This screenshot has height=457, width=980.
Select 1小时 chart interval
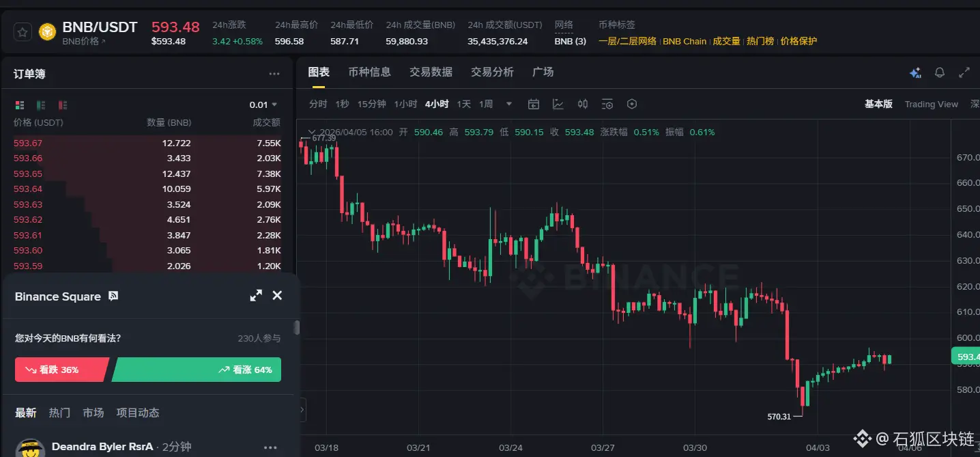[405, 104]
